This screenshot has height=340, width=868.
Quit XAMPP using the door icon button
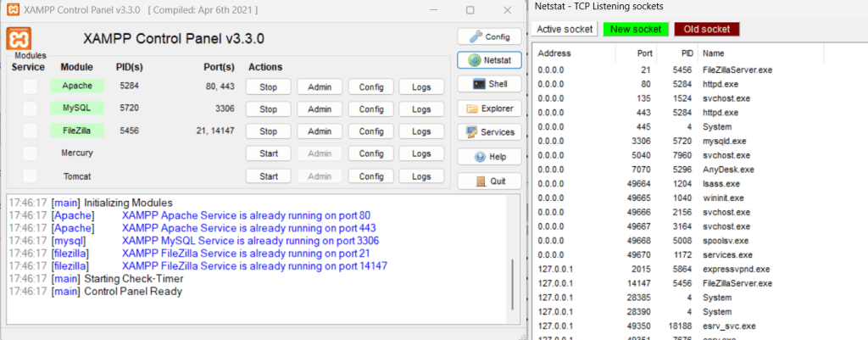(489, 181)
